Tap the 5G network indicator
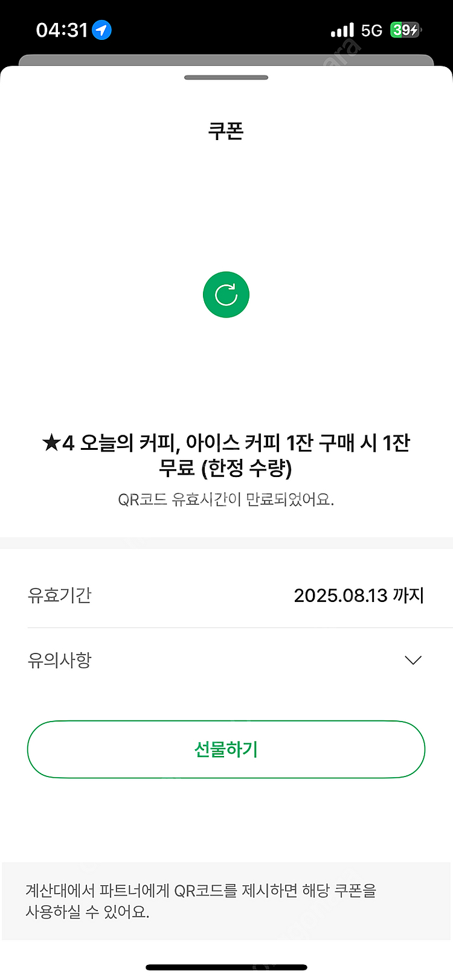 pos(371,30)
